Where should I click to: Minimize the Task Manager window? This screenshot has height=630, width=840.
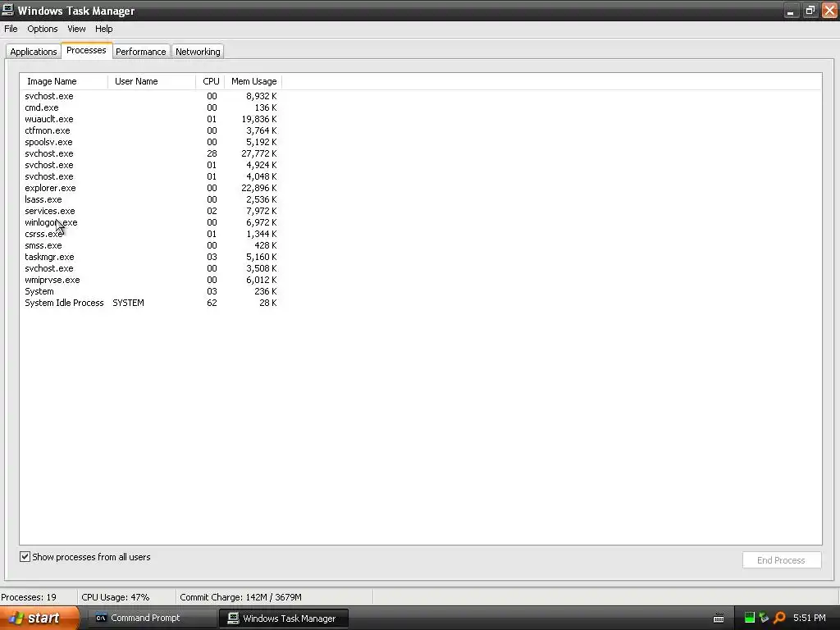tap(792, 10)
